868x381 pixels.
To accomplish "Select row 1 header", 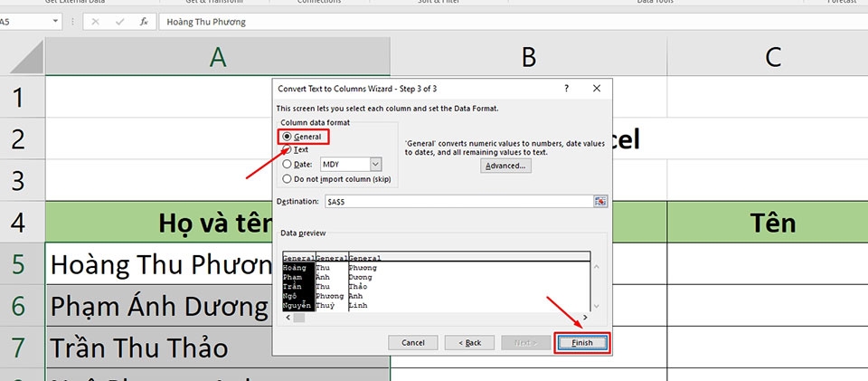I will coord(22,97).
